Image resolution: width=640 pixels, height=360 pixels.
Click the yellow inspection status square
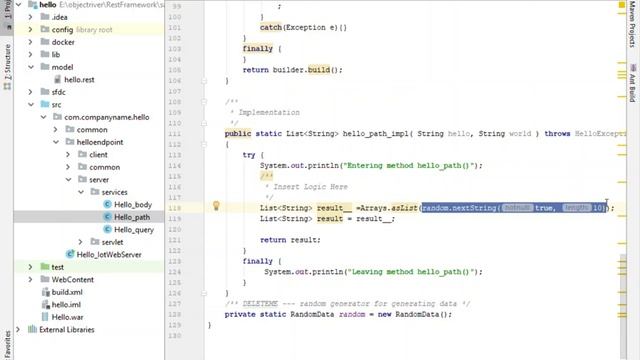point(622,5)
